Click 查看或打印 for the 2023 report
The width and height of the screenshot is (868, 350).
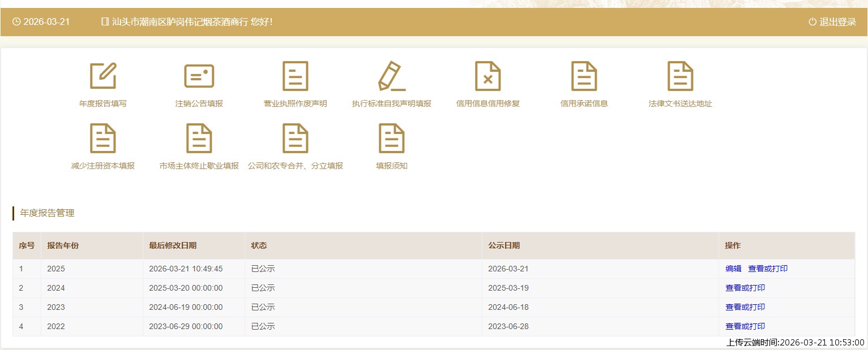click(745, 307)
